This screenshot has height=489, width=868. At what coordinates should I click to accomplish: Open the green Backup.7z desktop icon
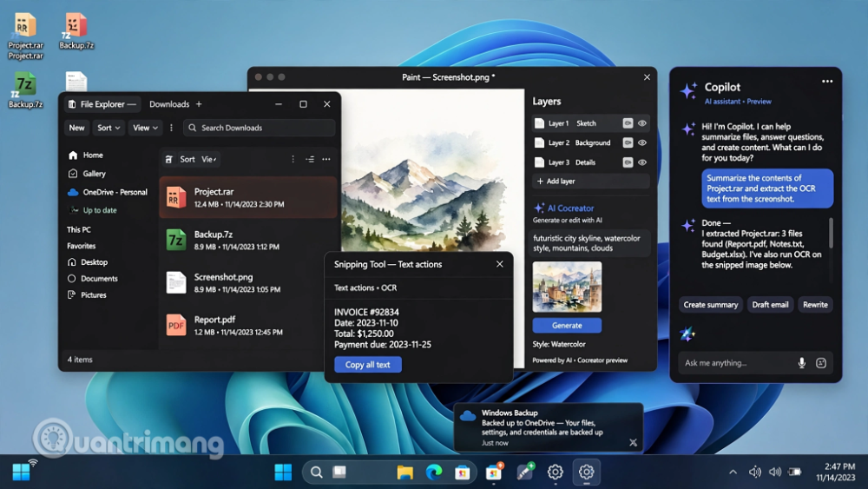click(25, 85)
